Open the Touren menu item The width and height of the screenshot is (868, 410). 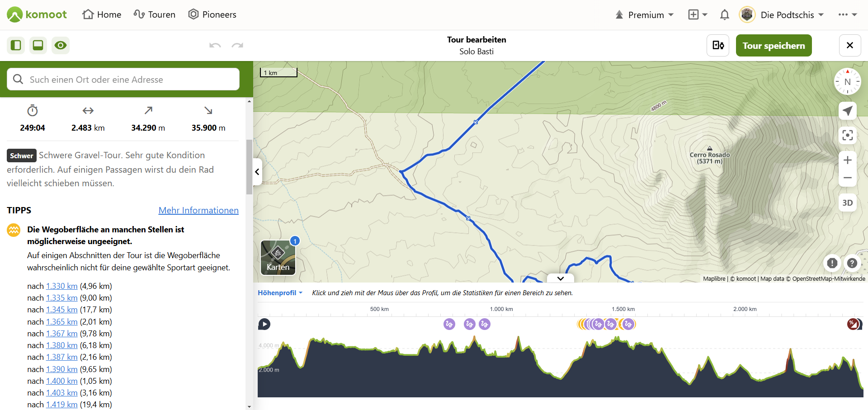point(155,14)
